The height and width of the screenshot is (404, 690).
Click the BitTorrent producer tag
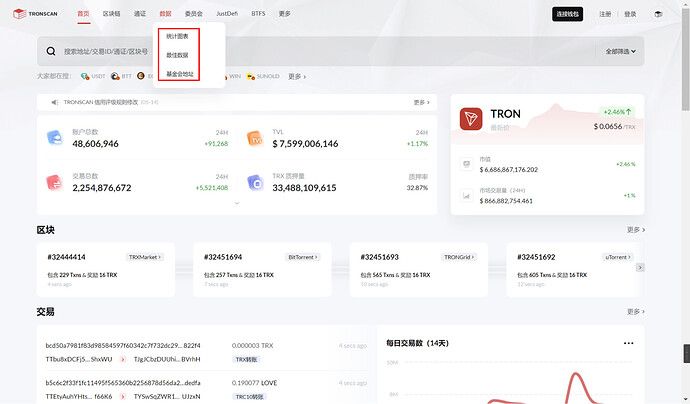pos(303,257)
